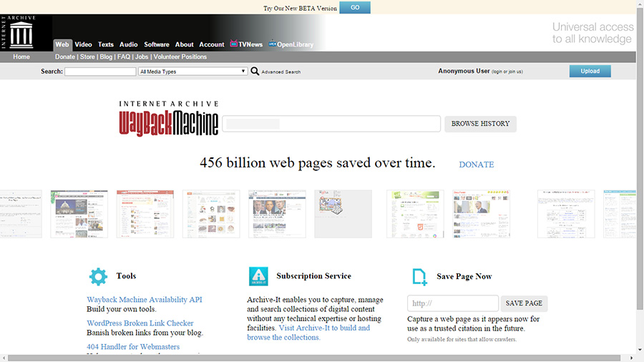Click the Internet Archive logo
This screenshot has height=362, width=644.
(19, 33)
